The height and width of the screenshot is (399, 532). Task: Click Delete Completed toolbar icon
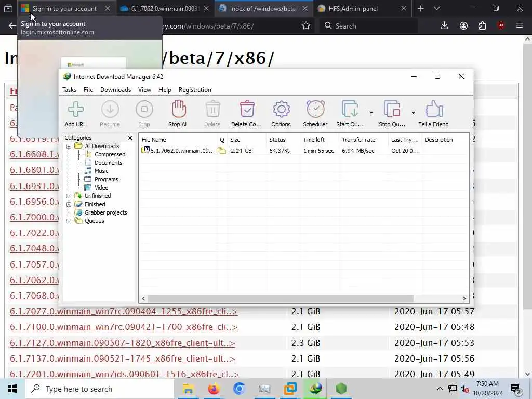point(247,114)
